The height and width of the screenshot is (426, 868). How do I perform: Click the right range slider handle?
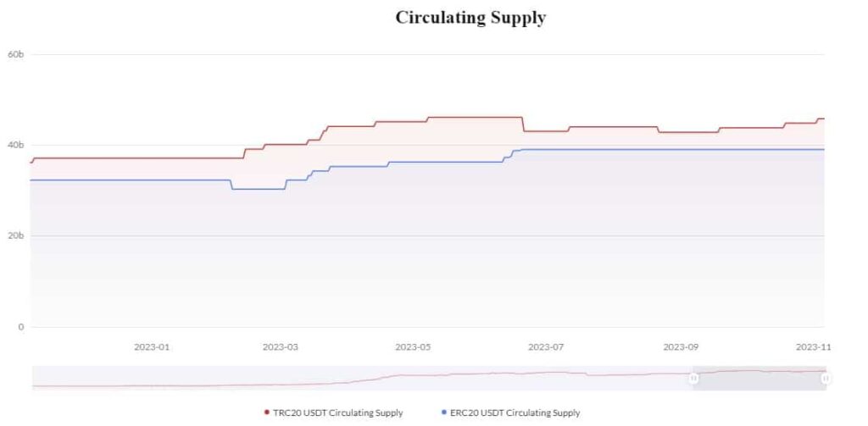[825, 379]
